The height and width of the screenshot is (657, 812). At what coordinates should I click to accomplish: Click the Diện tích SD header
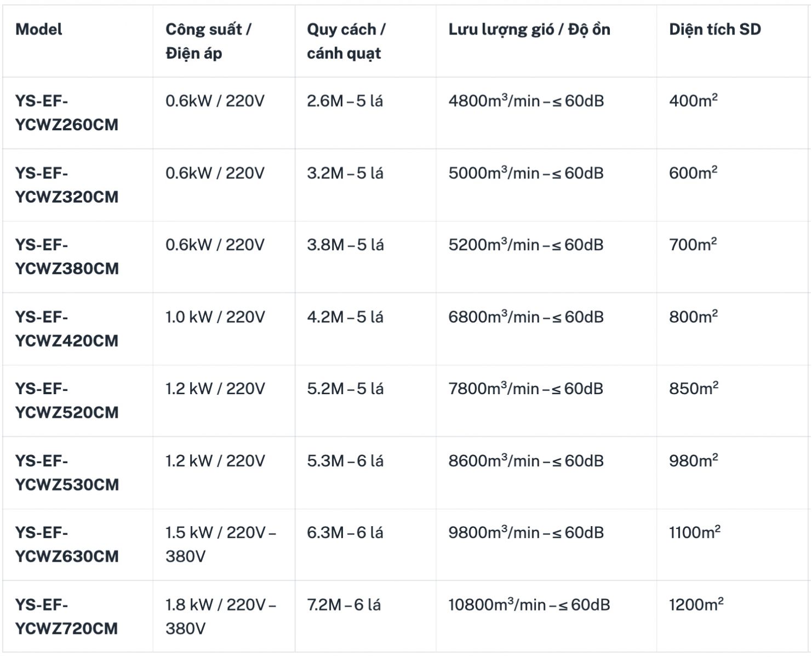pos(715,30)
